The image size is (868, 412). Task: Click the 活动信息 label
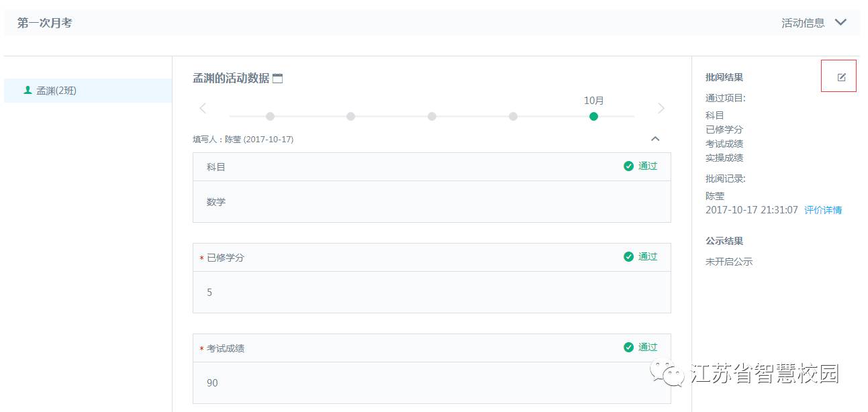803,23
